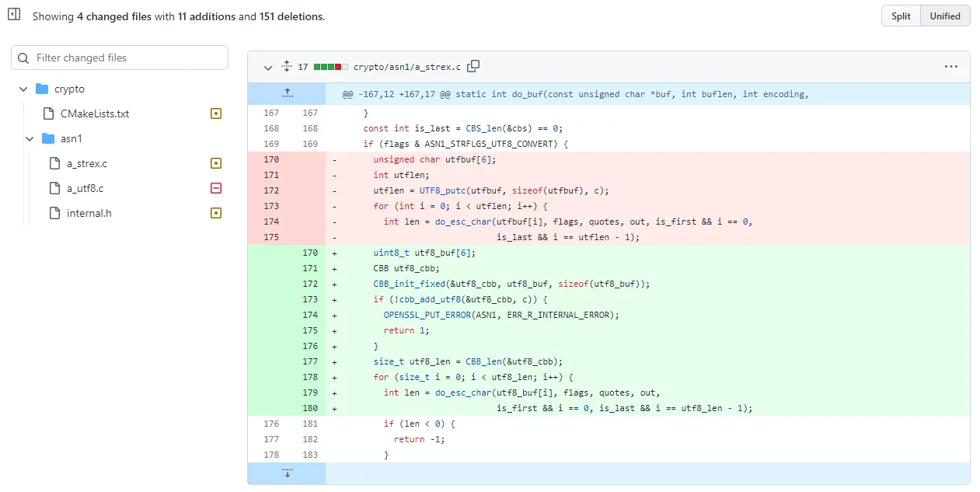Collapse the file tree sidebar panel
Viewport: 980px width, 492px height.
13,13
